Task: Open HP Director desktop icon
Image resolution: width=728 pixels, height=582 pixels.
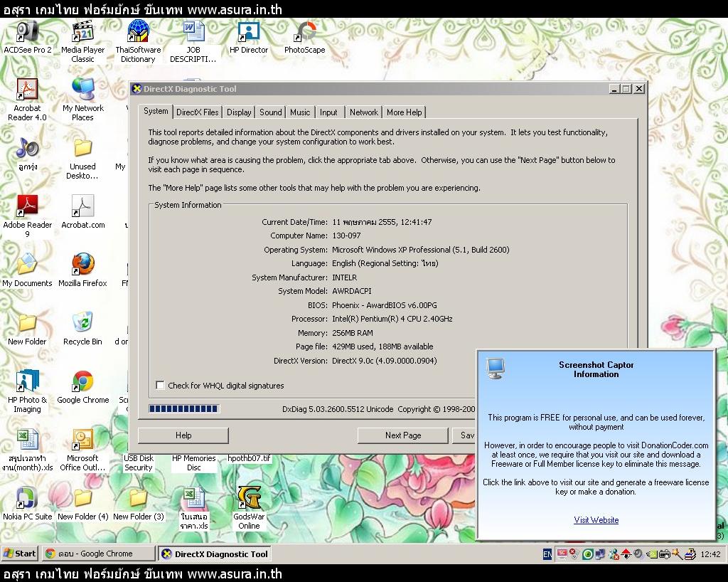Action: (248, 38)
